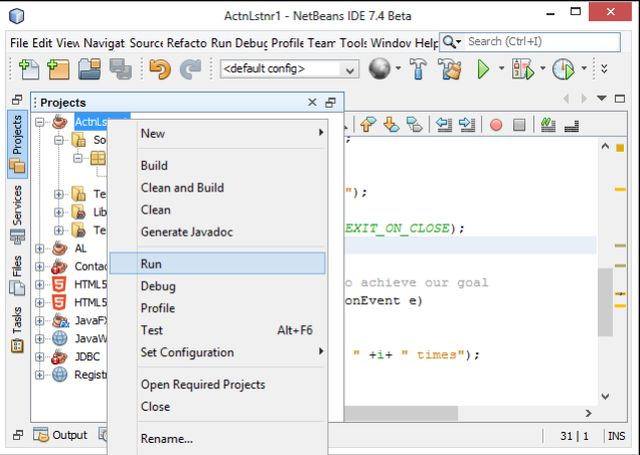The width and height of the screenshot is (640, 455).
Task: Open the documents list dropdown arrow
Action: point(602,98)
